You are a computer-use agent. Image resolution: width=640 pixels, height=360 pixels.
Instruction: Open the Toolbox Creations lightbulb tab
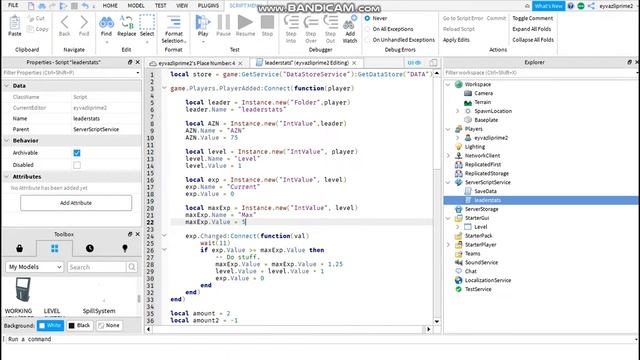point(125,248)
